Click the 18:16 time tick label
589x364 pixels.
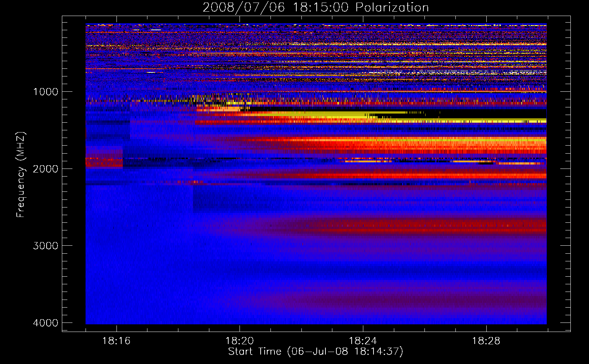click(x=116, y=341)
